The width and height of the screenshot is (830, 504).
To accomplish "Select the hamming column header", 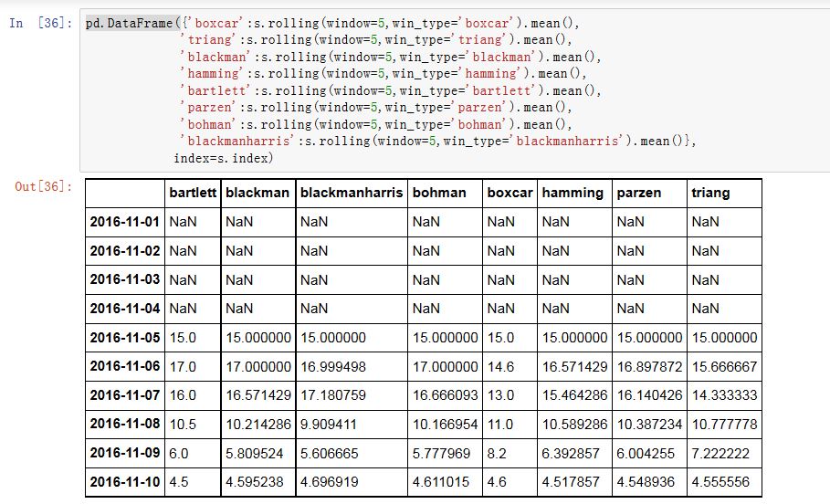I will (x=573, y=193).
